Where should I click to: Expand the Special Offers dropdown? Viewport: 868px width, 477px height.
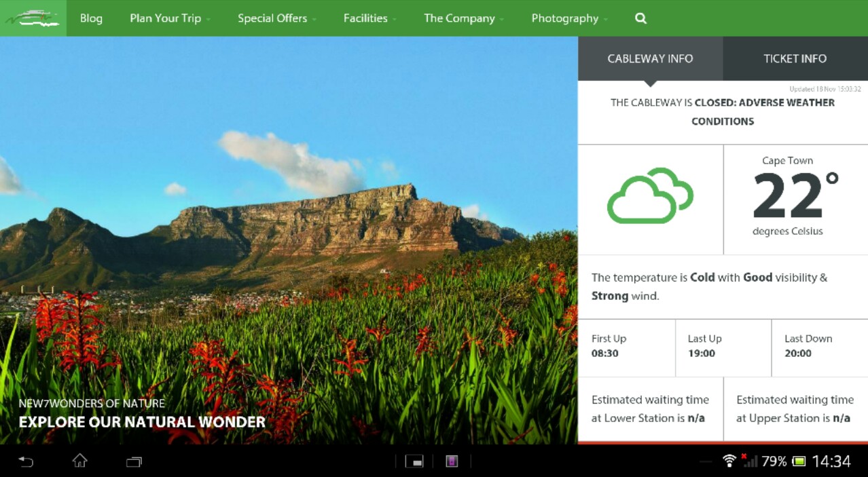click(276, 18)
